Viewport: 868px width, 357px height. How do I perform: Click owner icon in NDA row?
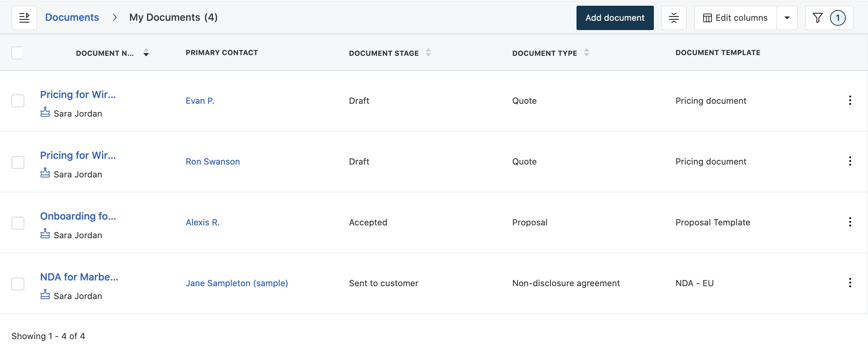click(45, 294)
